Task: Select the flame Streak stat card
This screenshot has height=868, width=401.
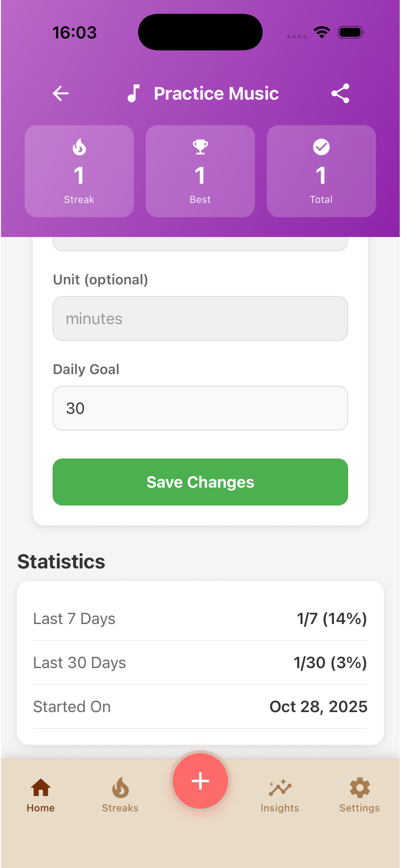Action: 79,171
